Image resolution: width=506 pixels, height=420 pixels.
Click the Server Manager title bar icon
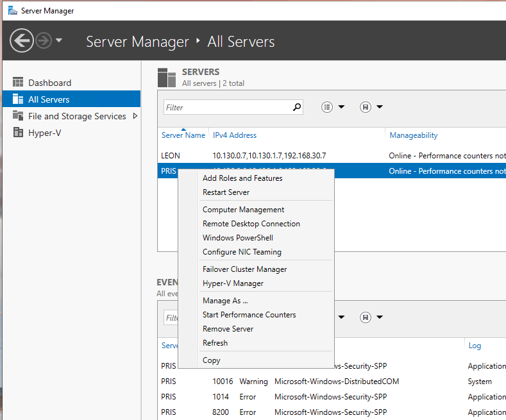[12, 11]
